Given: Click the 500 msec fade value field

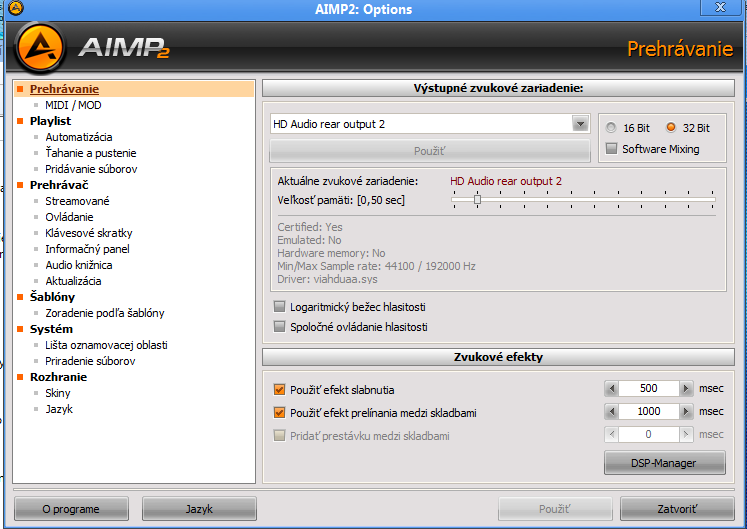Looking at the screenshot, I should click(x=648, y=388).
